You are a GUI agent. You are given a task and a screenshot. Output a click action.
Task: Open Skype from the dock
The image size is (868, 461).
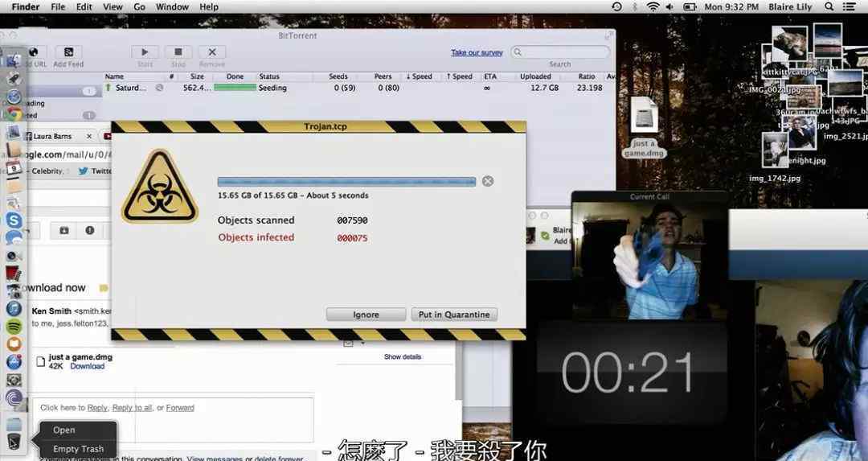point(14,220)
